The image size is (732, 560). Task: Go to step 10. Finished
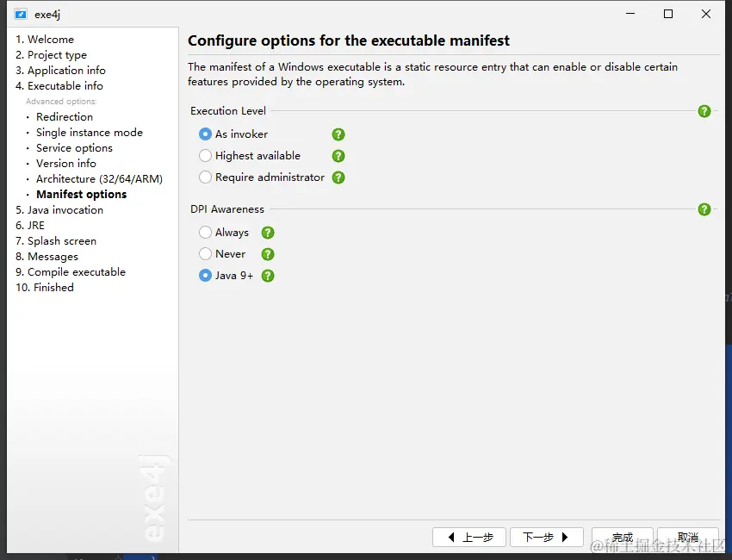pyautogui.click(x=45, y=288)
